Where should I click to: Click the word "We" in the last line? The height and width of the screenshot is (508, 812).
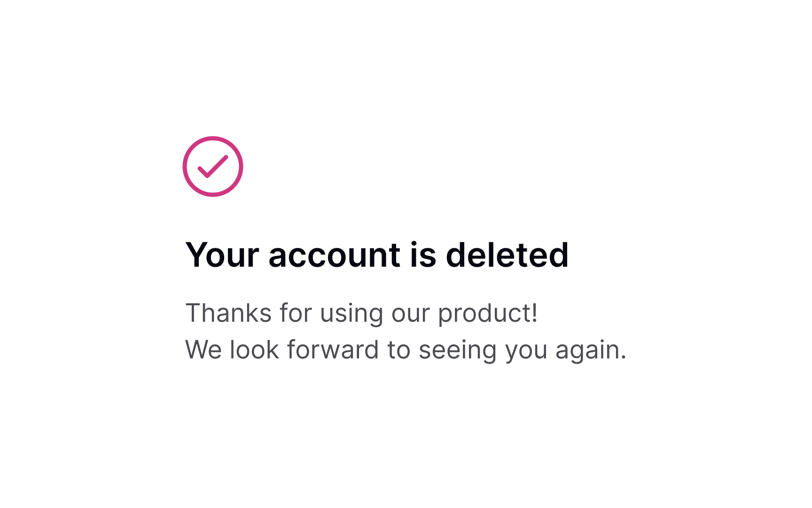click(203, 350)
